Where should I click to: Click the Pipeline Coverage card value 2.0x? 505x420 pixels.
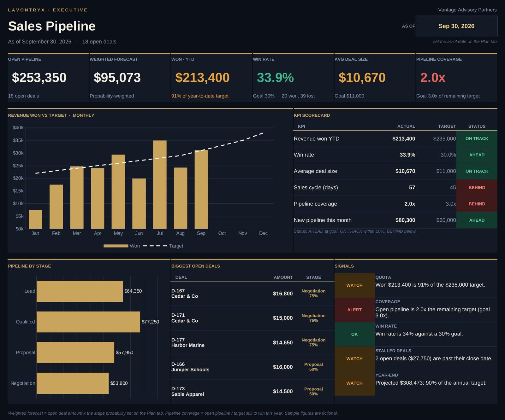coord(433,78)
